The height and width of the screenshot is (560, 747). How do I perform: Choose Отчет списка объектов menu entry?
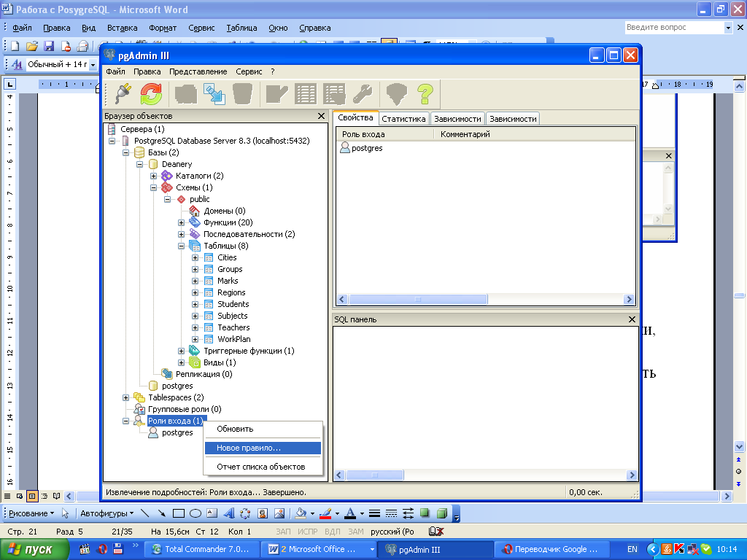click(x=263, y=467)
